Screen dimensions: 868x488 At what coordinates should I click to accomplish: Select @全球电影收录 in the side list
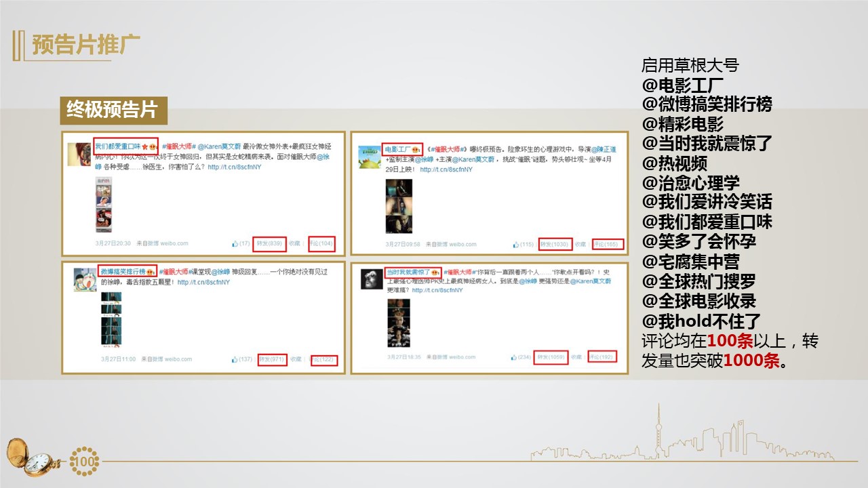tap(698, 301)
